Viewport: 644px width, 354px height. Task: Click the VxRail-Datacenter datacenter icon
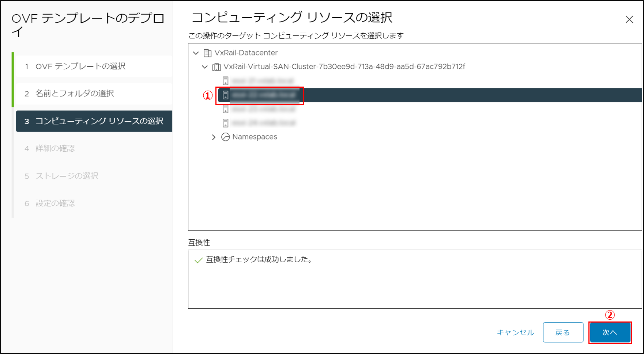pos(207,53)
